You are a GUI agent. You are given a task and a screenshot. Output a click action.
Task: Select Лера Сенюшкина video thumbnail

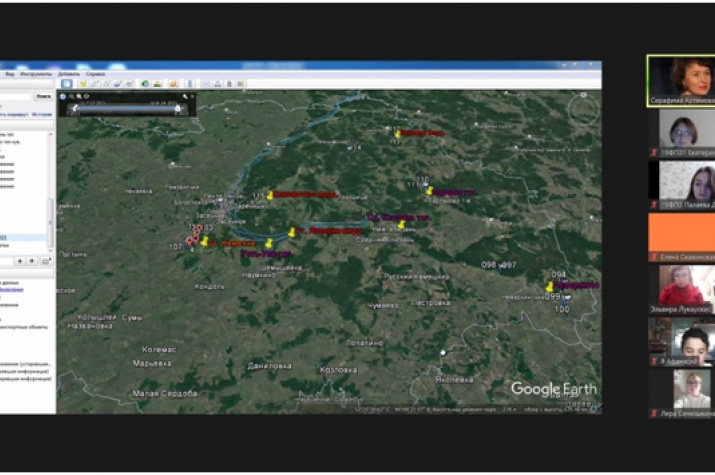point(682,393)
